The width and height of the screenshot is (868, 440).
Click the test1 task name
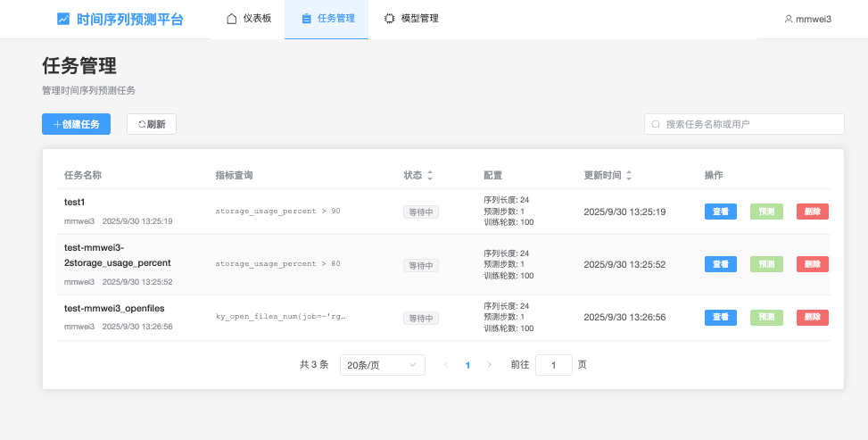point(75,203)
